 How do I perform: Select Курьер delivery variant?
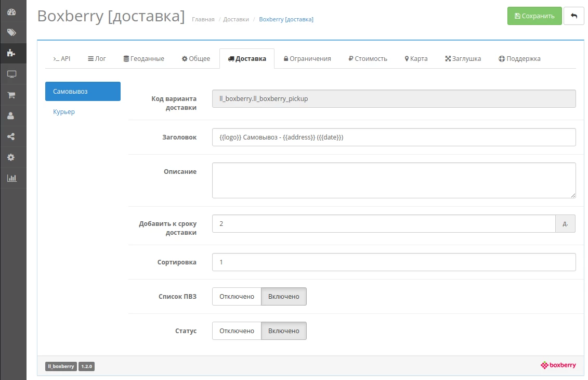(x=64, y=111)
